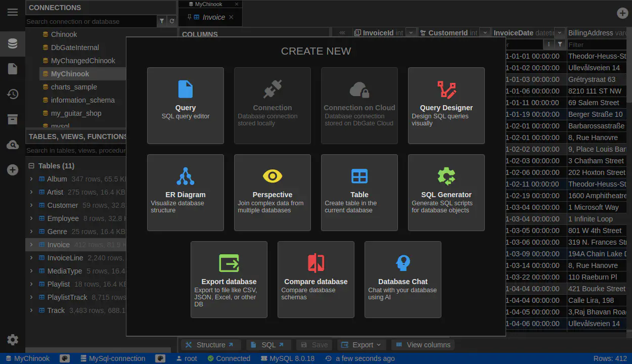Click the Table creation tile
The image size is (632, 364).
[359, 193]
